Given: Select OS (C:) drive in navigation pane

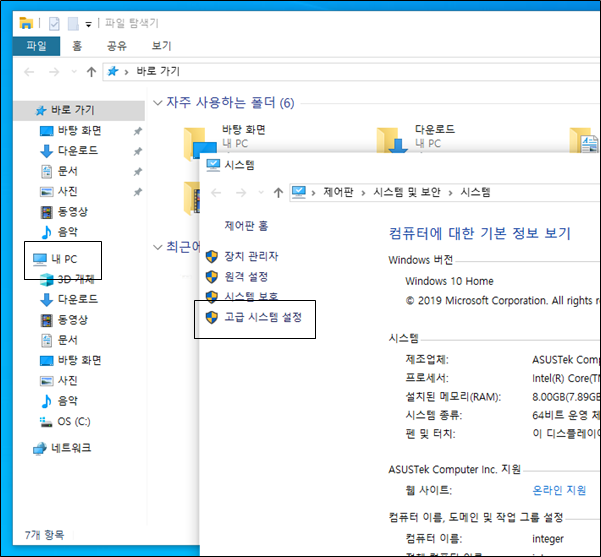Looking at the screenshot, I should pyautogui.click(x=65, y=422).
